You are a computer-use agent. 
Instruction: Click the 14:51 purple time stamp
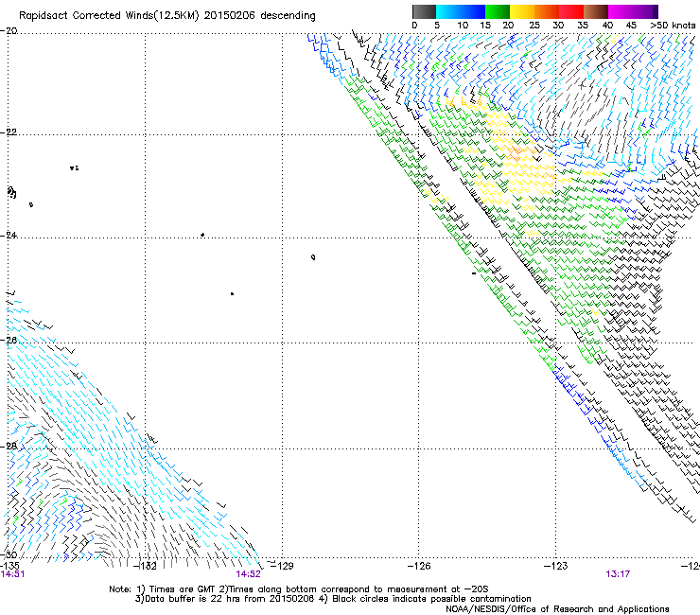[x=13, y=574]
